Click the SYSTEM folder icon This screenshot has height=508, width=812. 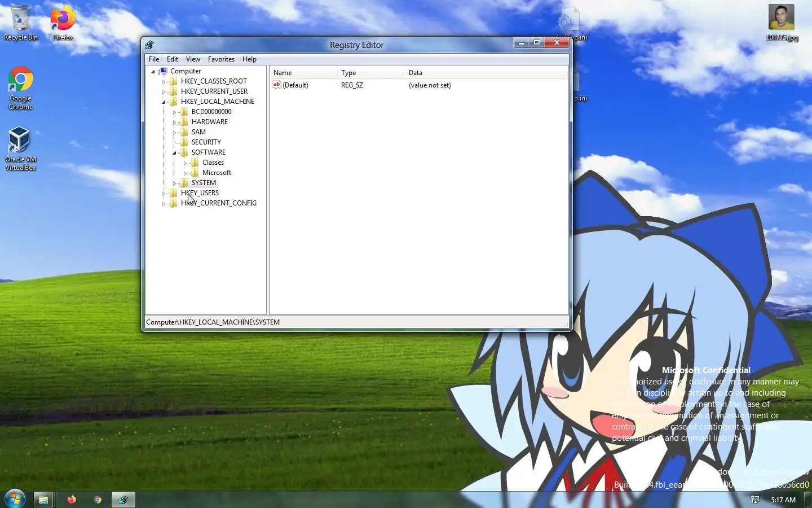pyautogui.click(x=184, y=183)
